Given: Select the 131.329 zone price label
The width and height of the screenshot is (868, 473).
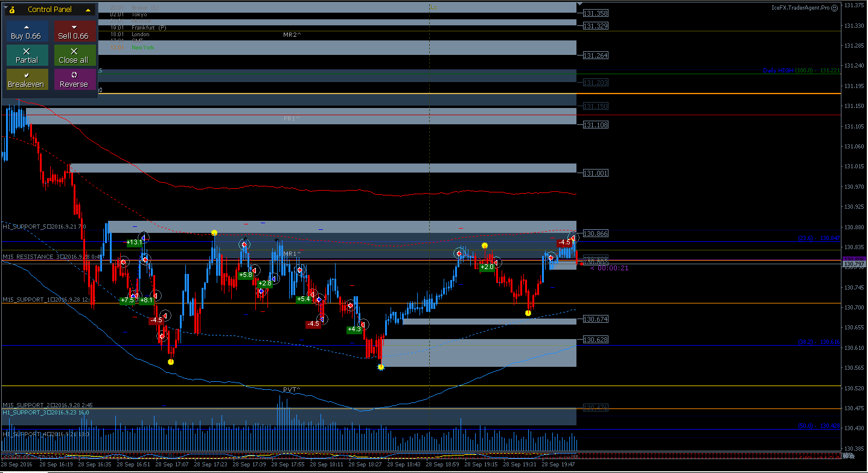Looking at the screenshot, I should pyautogui.click(x=596, y=26).
